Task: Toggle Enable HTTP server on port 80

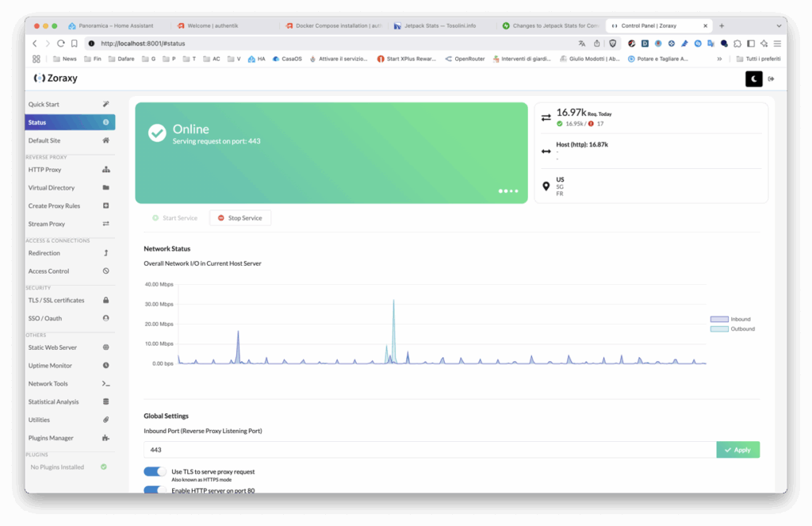Action: 155,490
